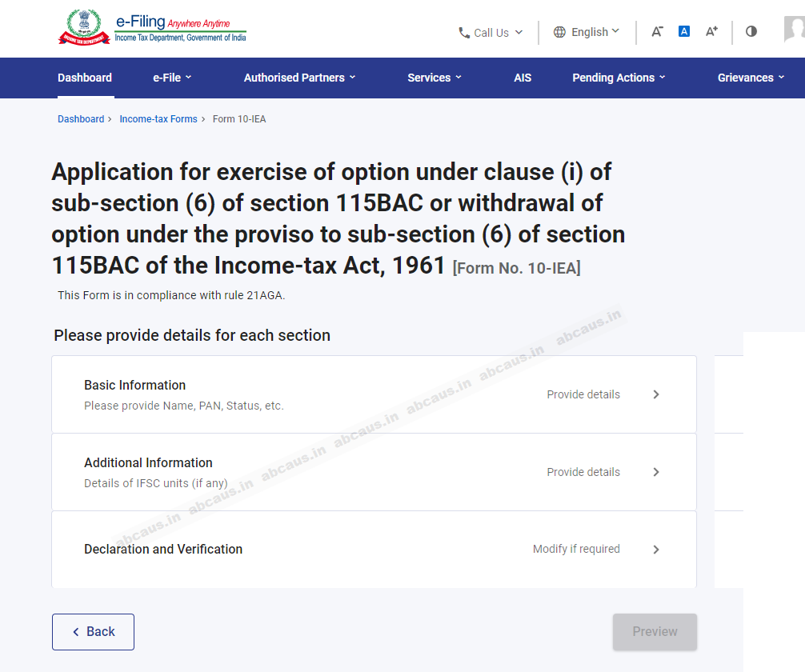Screen dimensions: 805x672
Task: Click the Income-tax Forms breadcrumb link
Action: coord(158,119)
